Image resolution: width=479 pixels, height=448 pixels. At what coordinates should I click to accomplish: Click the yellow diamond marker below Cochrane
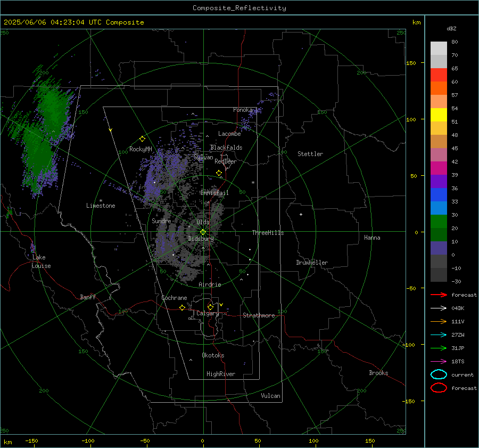tap(182, 307)
